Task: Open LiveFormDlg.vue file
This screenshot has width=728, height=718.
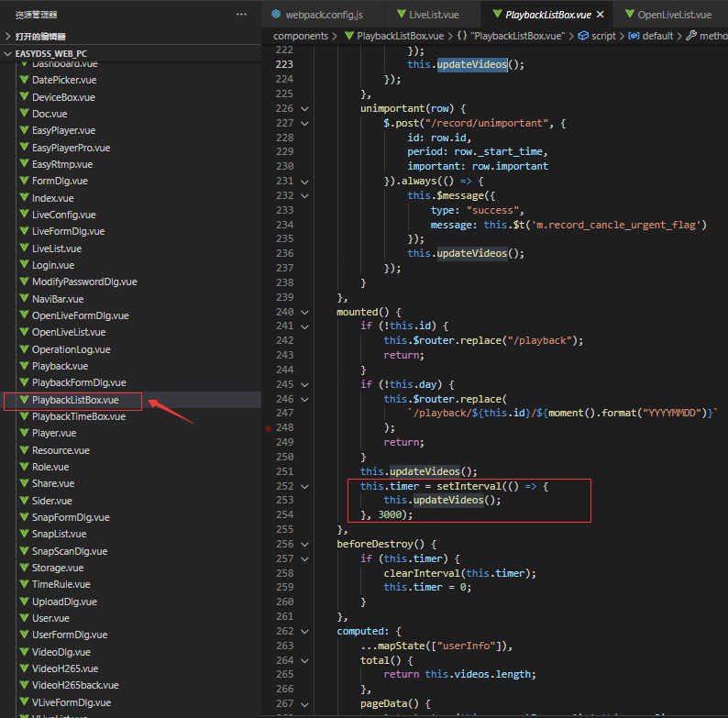Action: (68, 231)
